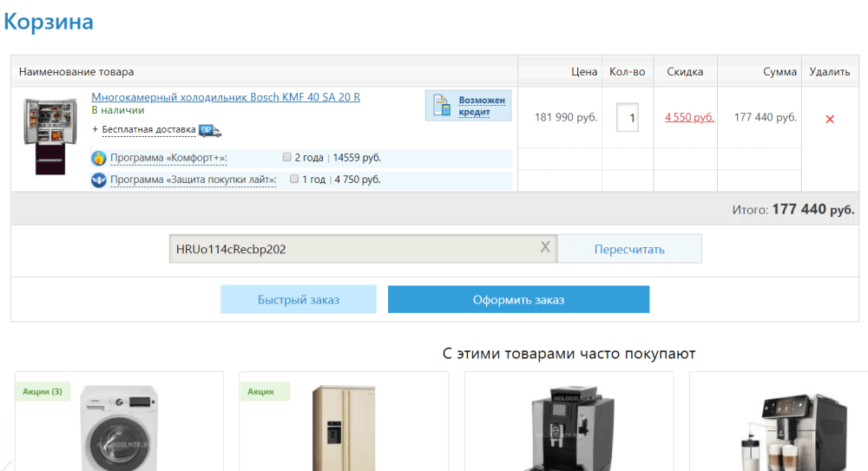868x471 pixels.
Task: Click the Скидка column header
Action: coord(685,72)
